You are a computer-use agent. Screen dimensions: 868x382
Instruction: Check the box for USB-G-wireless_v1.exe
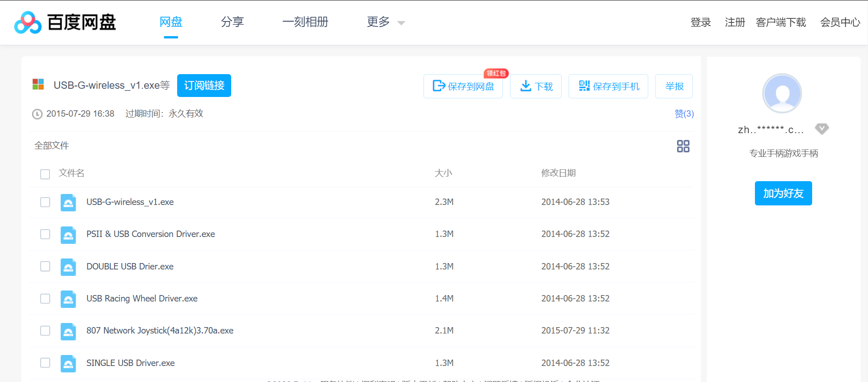(45, 202)
